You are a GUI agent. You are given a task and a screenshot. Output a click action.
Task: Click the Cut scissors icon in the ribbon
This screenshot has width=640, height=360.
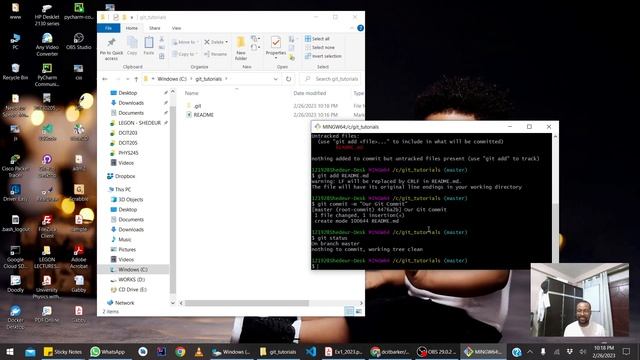162,39
